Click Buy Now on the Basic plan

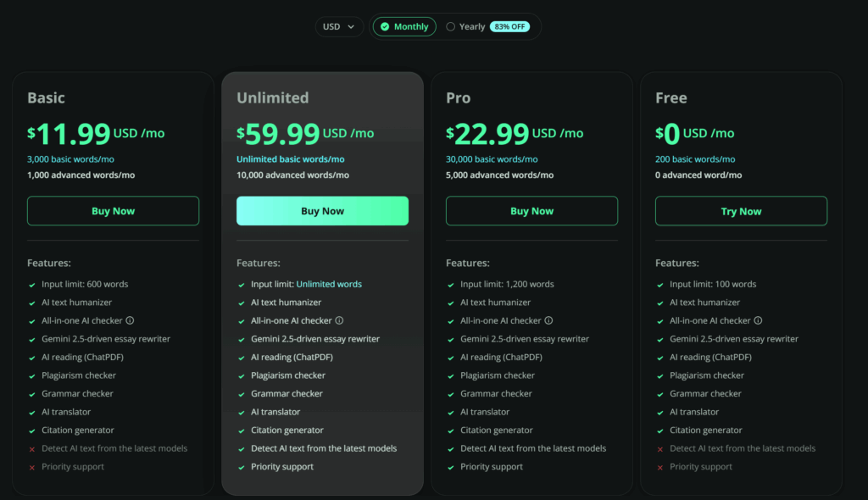[113, 210]
